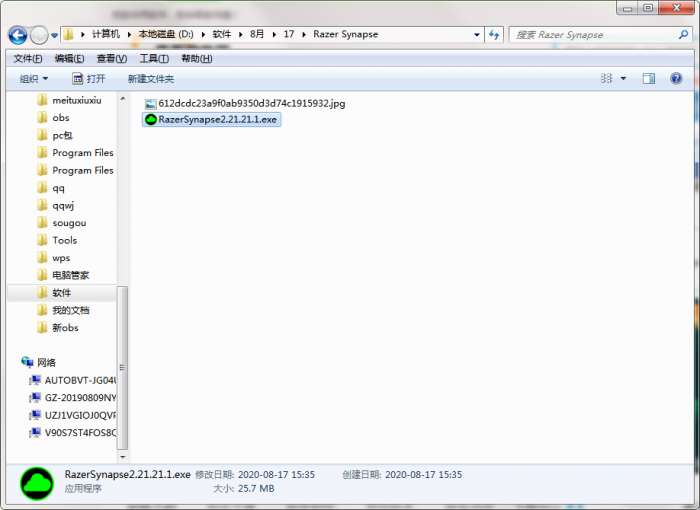Open address bar history dropdown
Viewport: 700px width, 510px height.
(x=477, y=34)
